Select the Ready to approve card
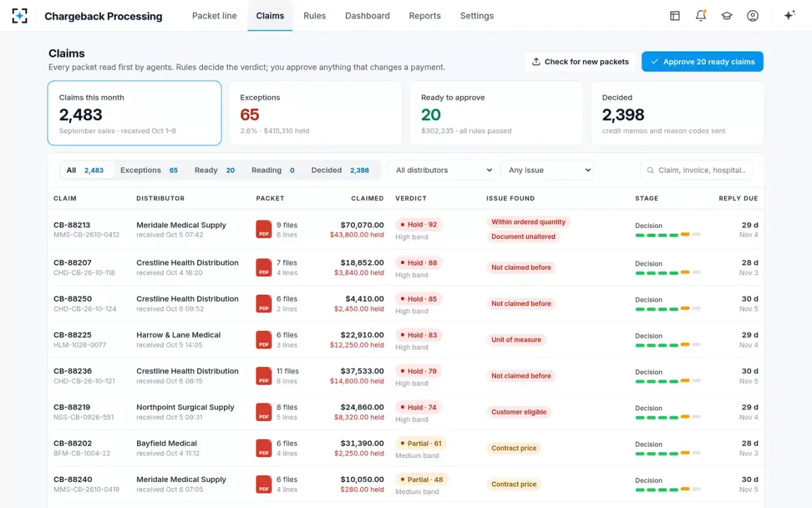Viewport: 812px width, 508px height. point(497,113)
